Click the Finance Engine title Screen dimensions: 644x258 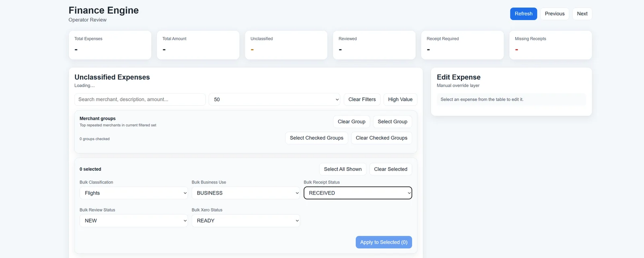point(103,10)
